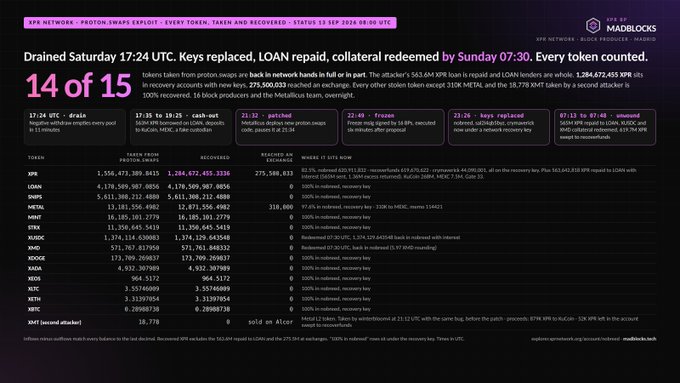Click METAL taken value 13,181,556.4982

[133, 207]
